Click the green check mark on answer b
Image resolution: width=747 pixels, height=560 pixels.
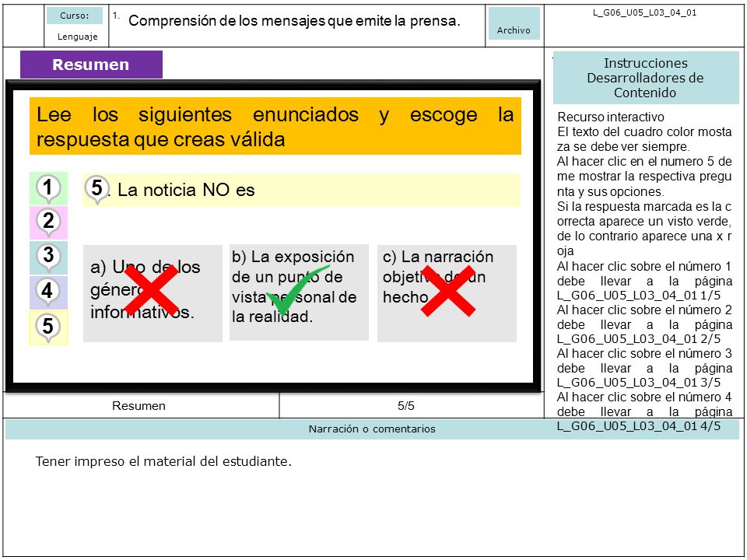(296, 290)
